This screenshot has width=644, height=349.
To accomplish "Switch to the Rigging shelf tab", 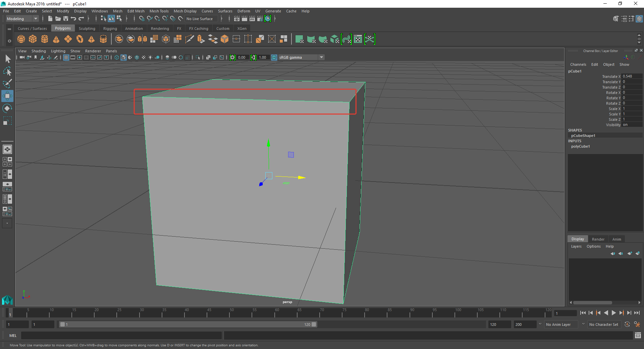I will (x=110, y=29).
